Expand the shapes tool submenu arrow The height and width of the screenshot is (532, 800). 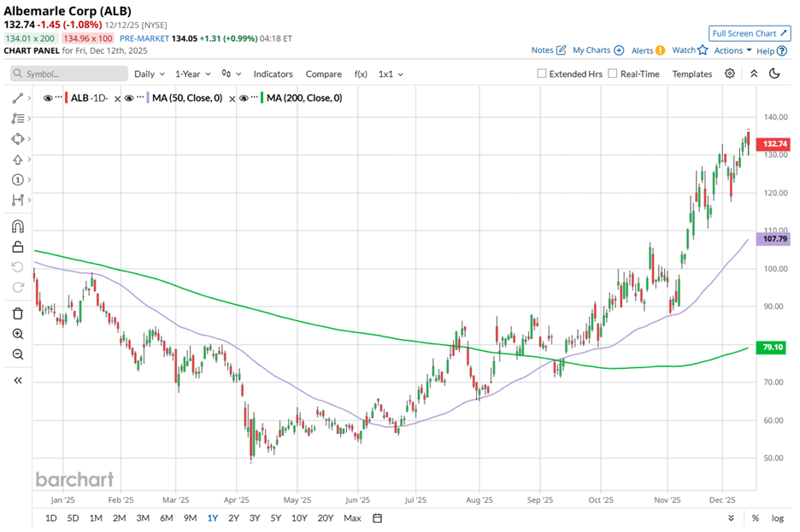coord(30,138)
